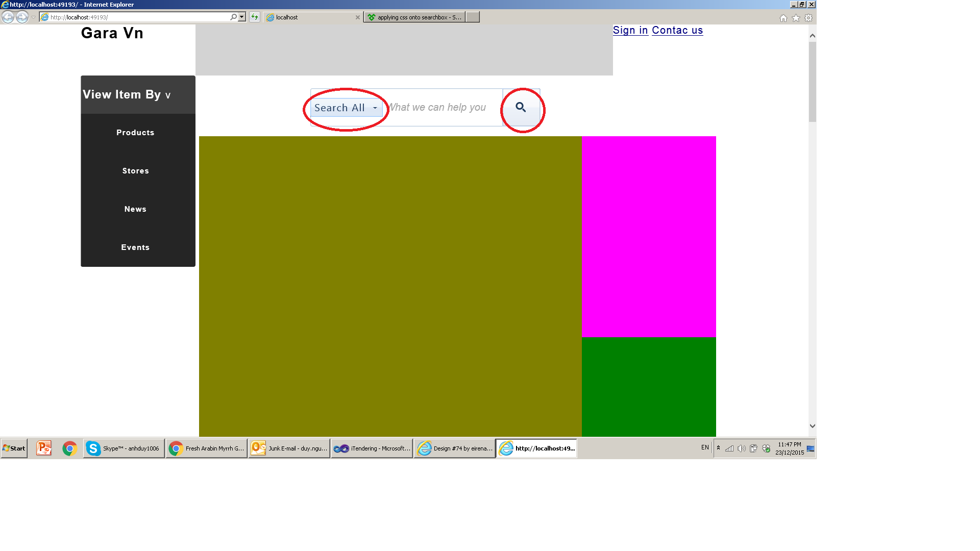
Task: Click the Contac us link
Action: (677, 31)
